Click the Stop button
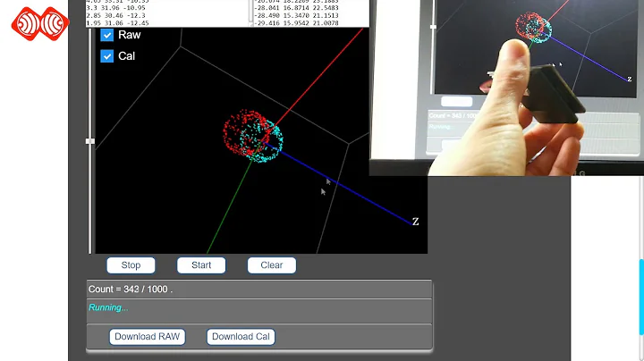Screen dimensions: 644x361 click(x=131, y=265)
